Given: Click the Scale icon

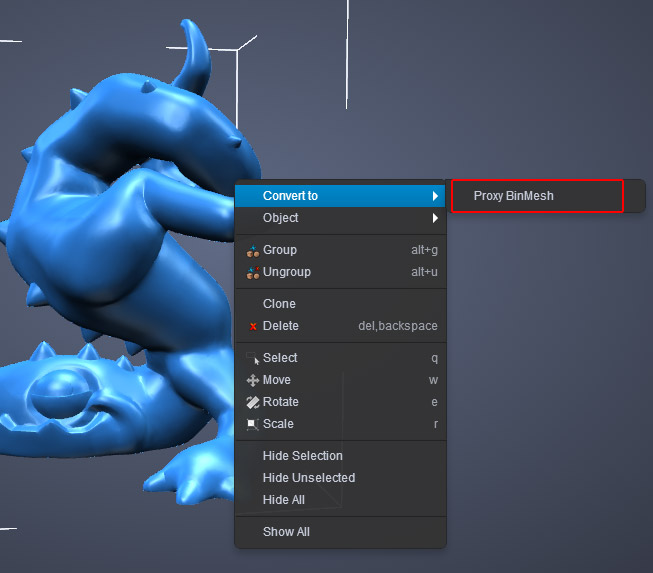Looking at the screenshot, I should (x=253, y=424).
